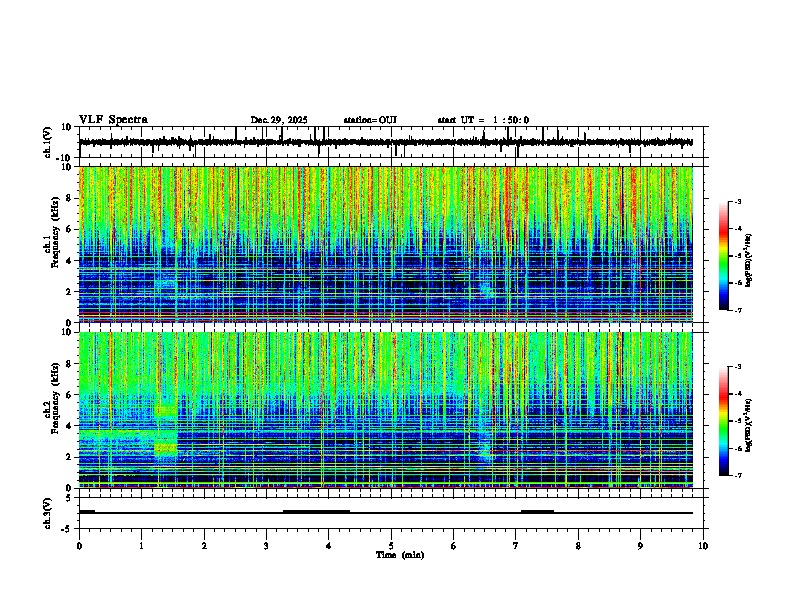
Task: Click the ch.1 spectrogram color scale bar
Action: pos(724,256)
